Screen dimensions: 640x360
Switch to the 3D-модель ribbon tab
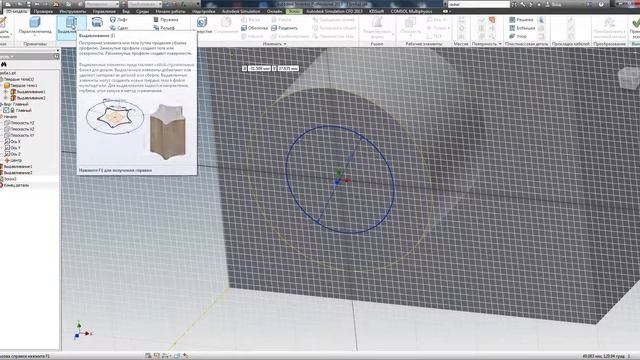tap(16, 11)
